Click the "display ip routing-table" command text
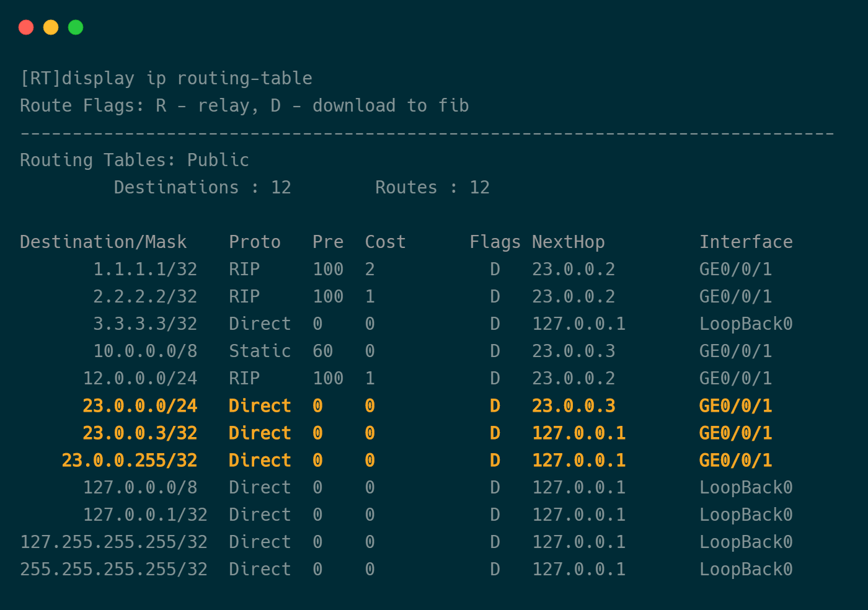 tap(187, 79)
